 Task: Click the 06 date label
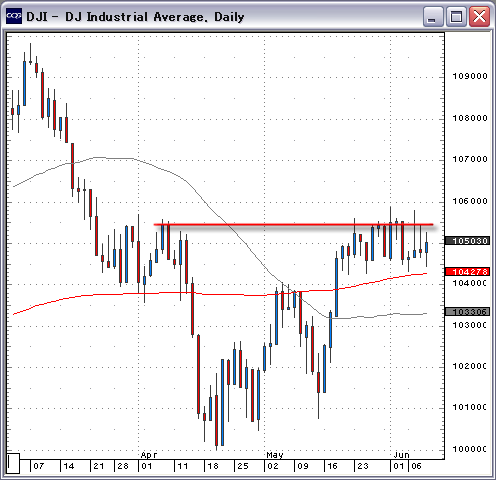[417, 466]
